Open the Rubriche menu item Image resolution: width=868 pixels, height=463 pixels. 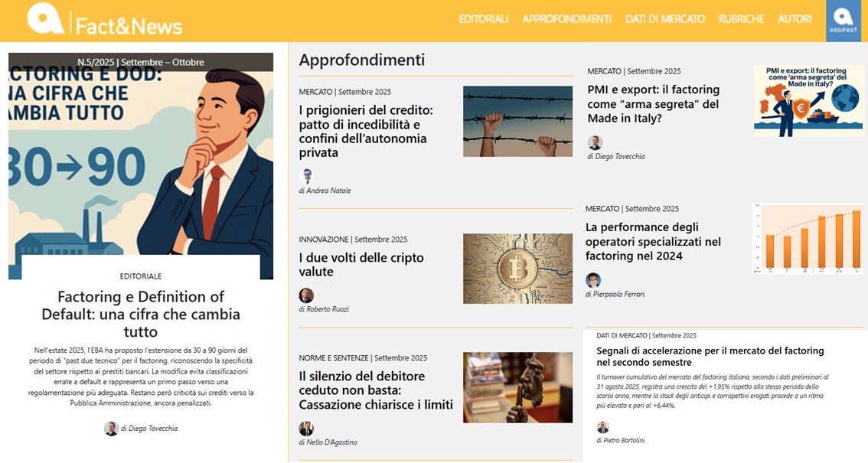point(741,19)
